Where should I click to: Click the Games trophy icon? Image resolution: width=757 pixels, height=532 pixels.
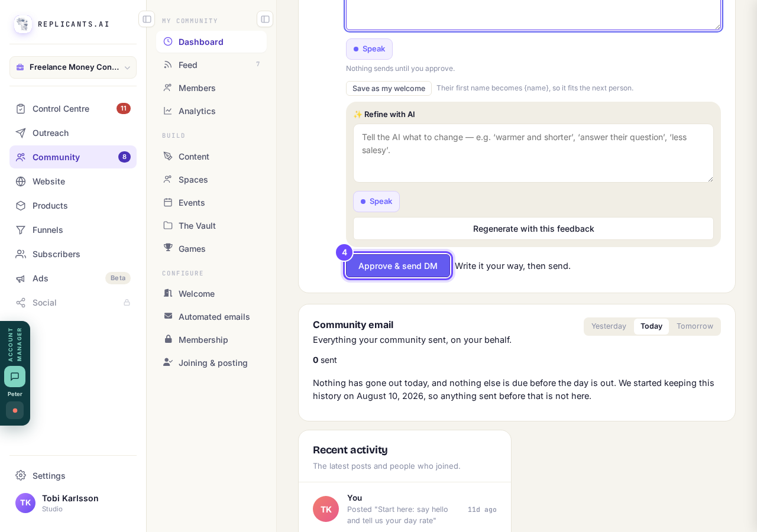point(168,248)
